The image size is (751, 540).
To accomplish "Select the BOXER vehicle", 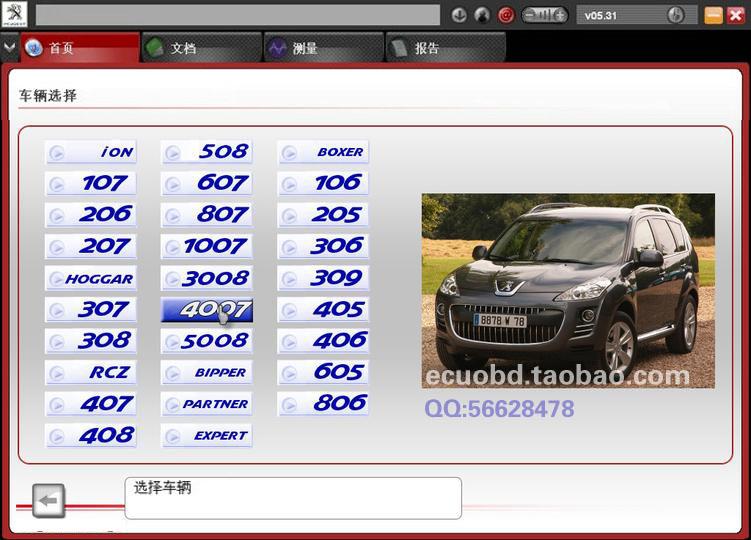I will coord(323,152).
